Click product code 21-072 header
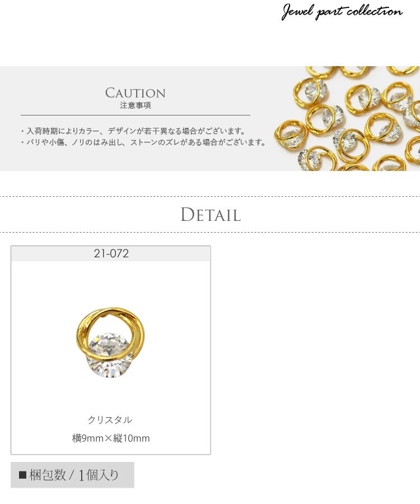Viewport: 420px width, 504px height. point(111,253)
